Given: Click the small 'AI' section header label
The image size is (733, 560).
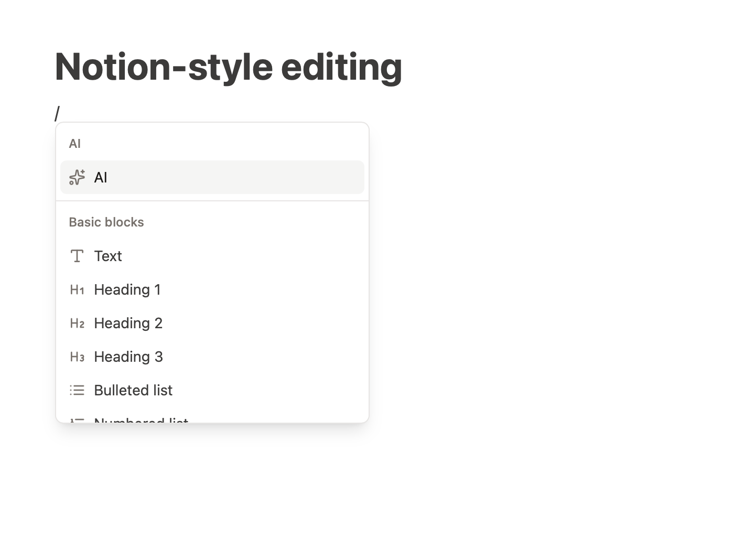Looking at the screenshot, I should (x=75, y=144).
